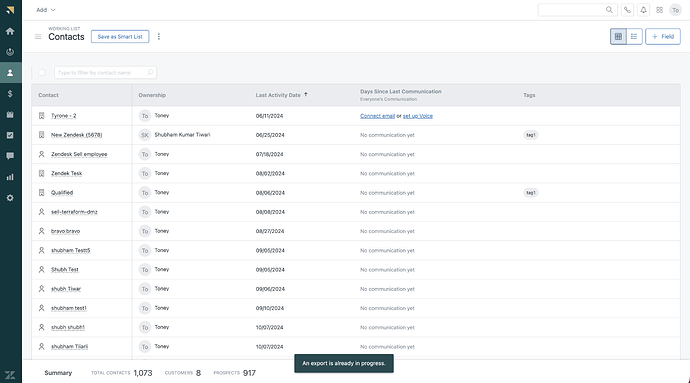Click the company icon beside Tyrone - 2

41,116
